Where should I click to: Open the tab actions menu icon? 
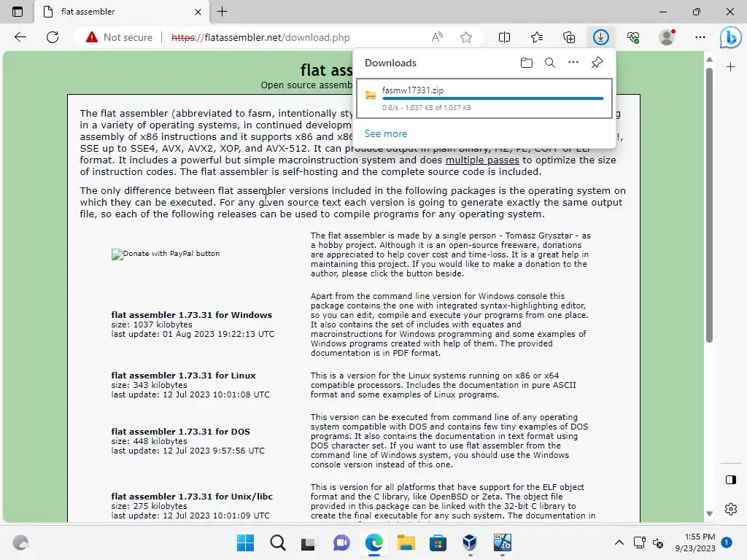(x=18, y=12)
